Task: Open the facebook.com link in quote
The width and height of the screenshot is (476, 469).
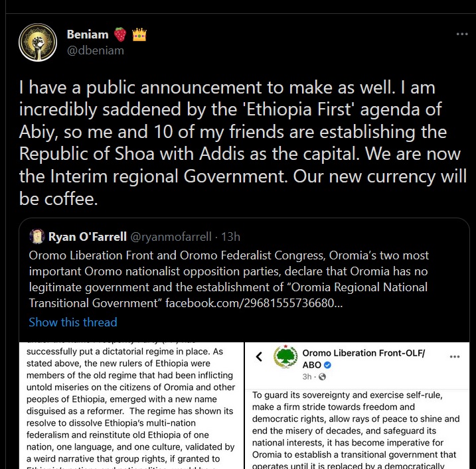Action: coord(254,303)
